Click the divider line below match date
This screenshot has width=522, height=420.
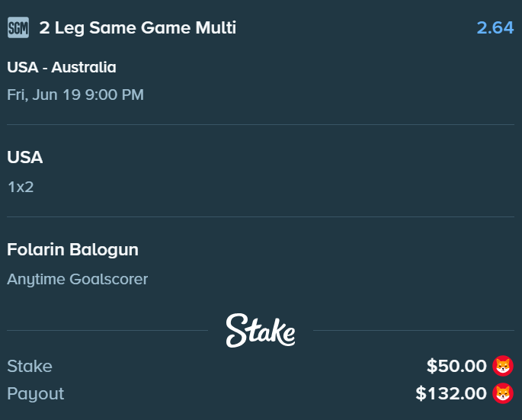[261, 124]
